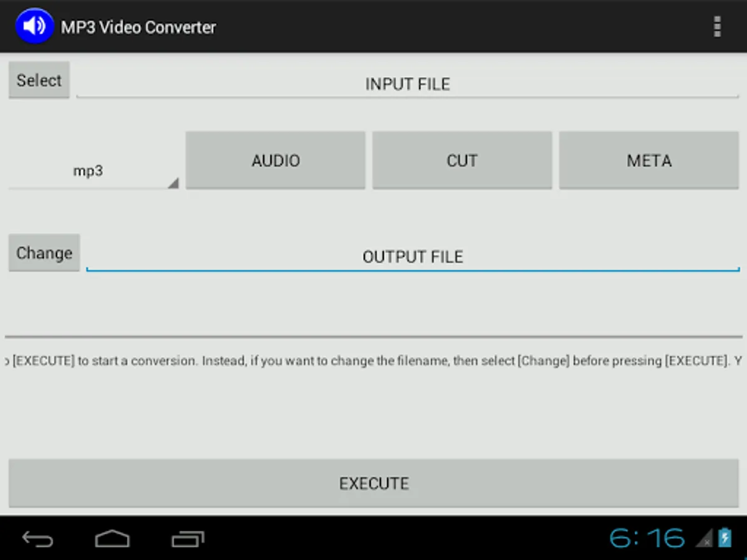747x560 pixels.
Task: Tap the 6:16 clock display
Action: tap(647, 538)
